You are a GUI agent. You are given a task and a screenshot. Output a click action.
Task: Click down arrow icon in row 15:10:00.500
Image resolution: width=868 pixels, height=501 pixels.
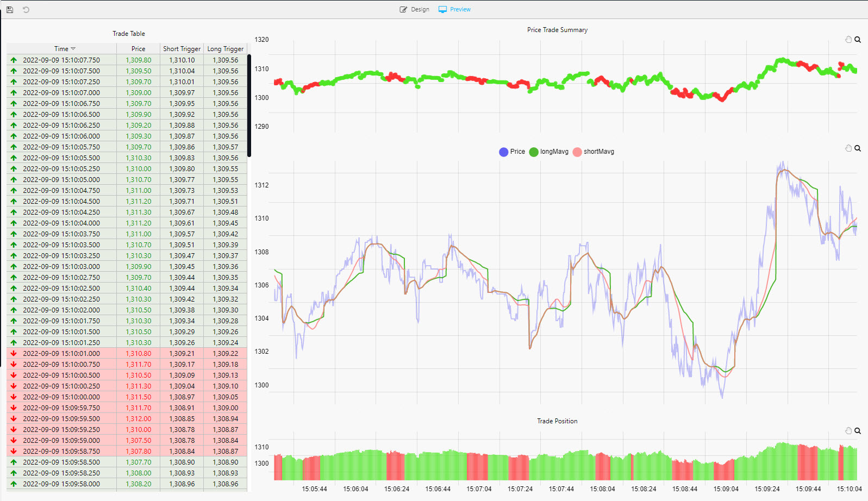pyautogui.click(x=14, y=375)
